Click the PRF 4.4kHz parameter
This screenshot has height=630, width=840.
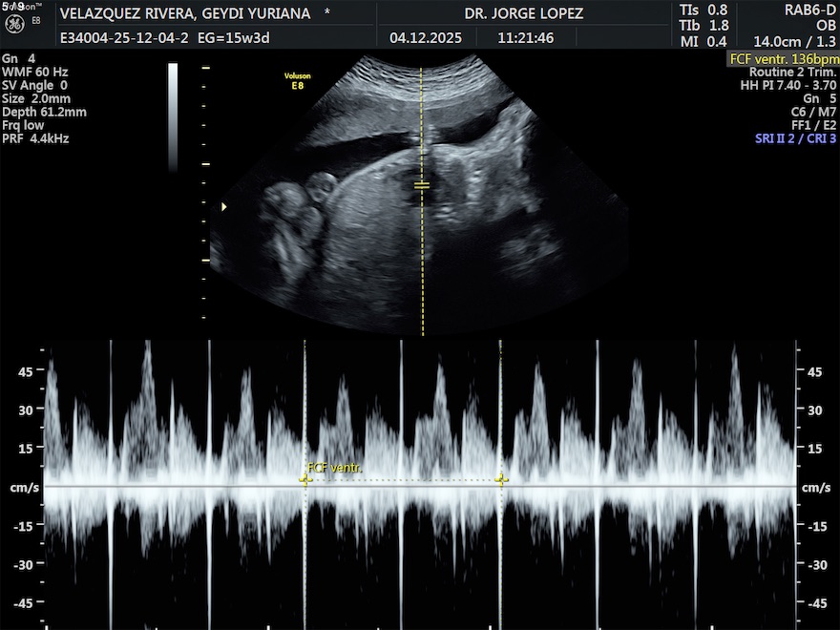[x=36, y=138]
